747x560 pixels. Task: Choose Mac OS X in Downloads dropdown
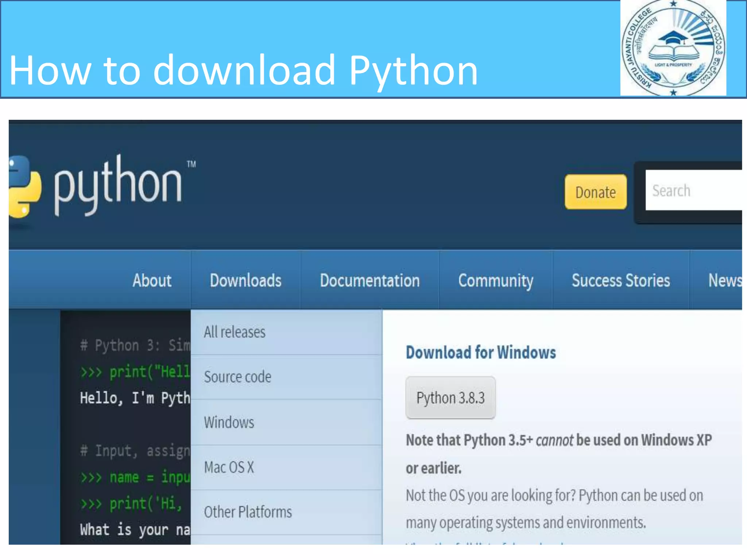[286, 467]
